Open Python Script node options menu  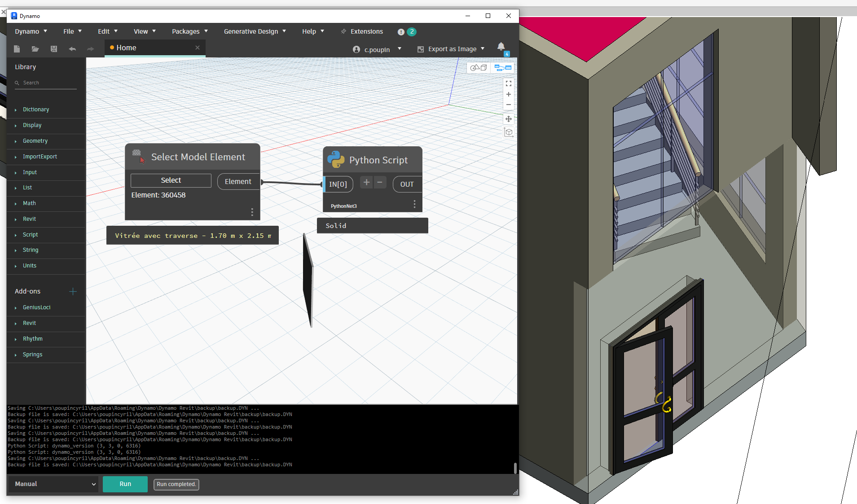414,205
